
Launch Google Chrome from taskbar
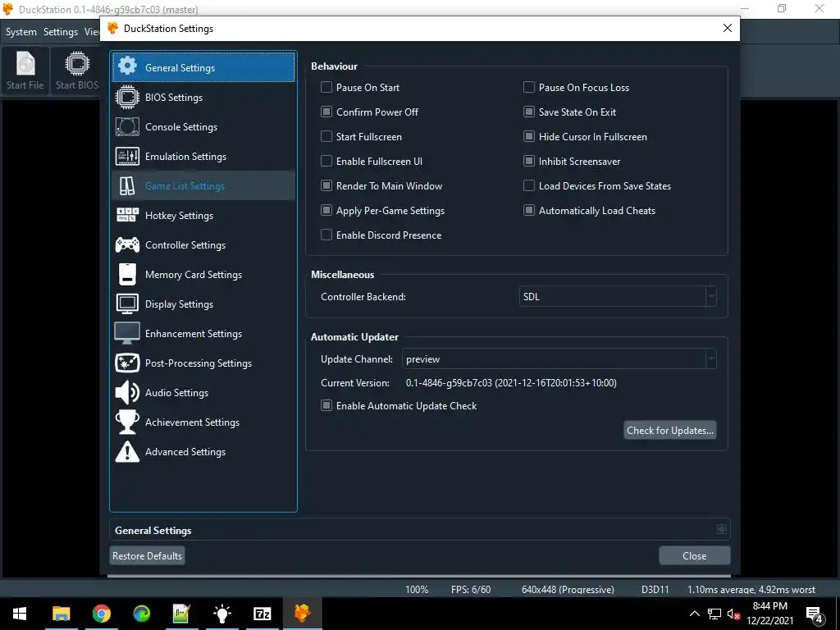(101, 614)
